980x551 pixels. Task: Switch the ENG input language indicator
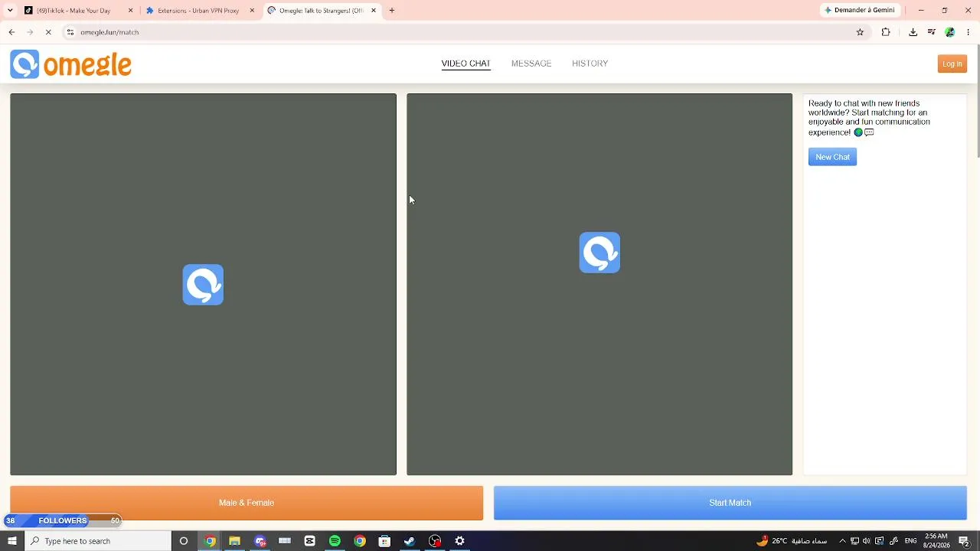pos(910,541)
